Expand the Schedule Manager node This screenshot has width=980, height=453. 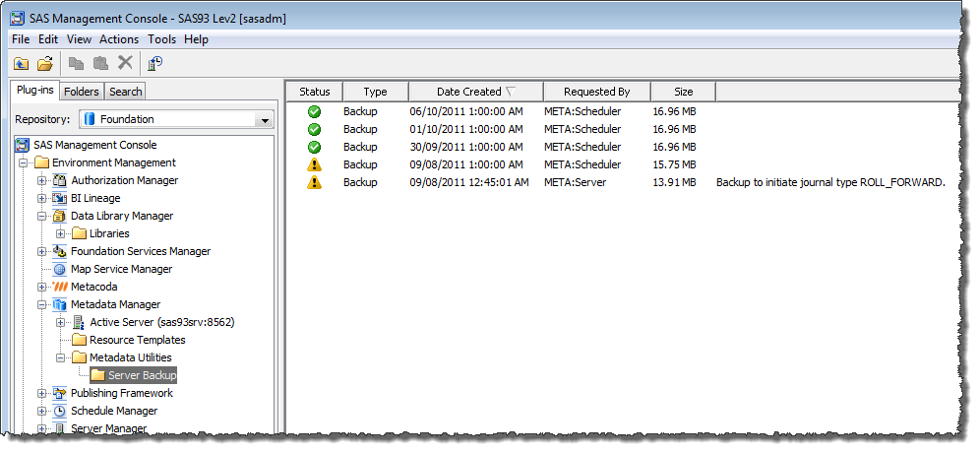click(x=42, y=411)
